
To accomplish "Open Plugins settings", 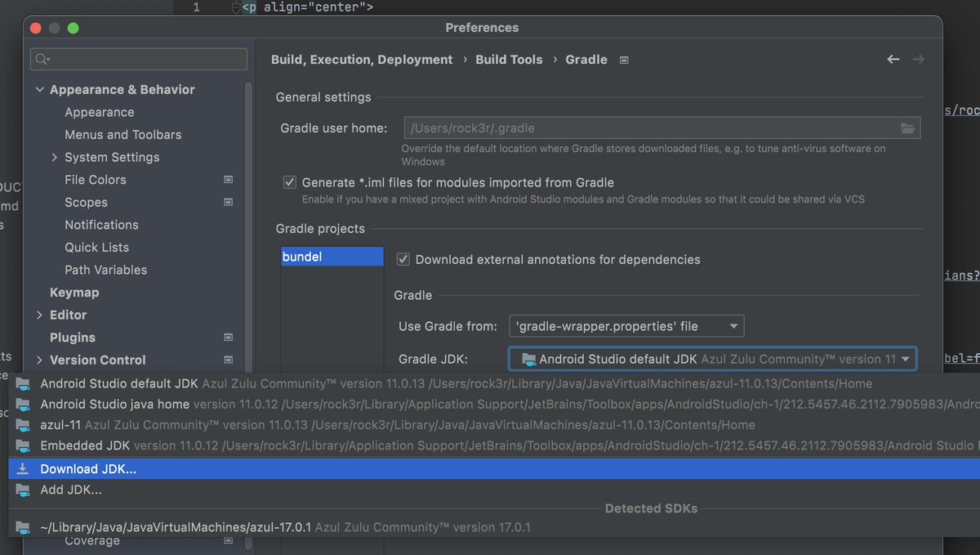I will 73,337.
